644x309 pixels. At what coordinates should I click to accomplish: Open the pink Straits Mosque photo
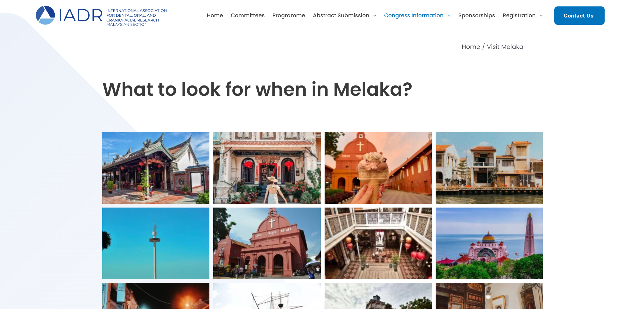[489, 243]
